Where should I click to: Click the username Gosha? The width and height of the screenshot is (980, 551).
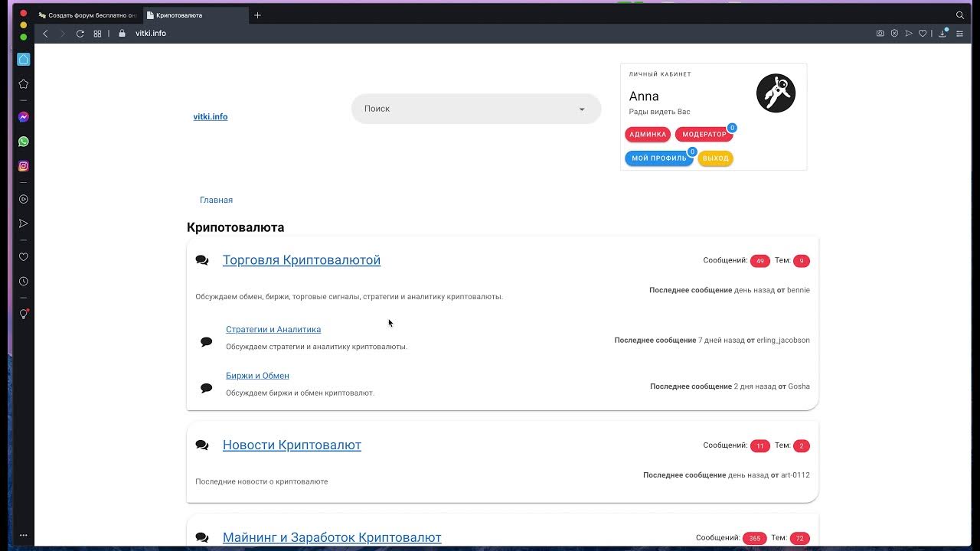click(799, 386)
